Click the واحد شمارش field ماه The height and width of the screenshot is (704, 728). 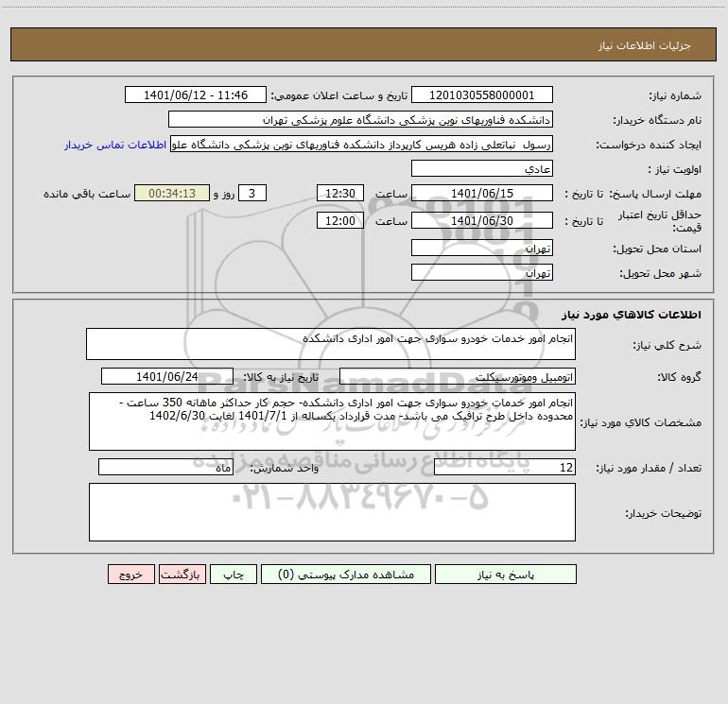click(x=165, y=468)
